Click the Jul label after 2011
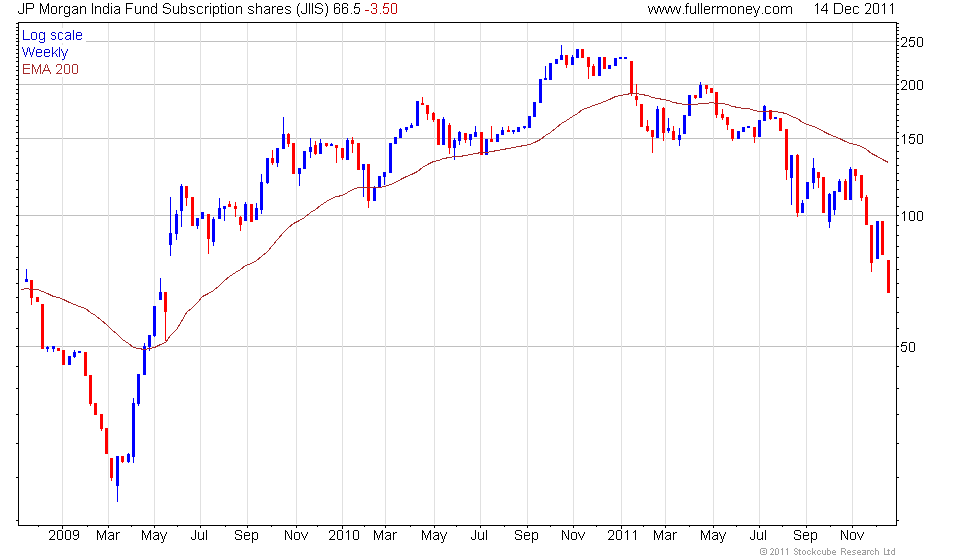 (758, 536)
